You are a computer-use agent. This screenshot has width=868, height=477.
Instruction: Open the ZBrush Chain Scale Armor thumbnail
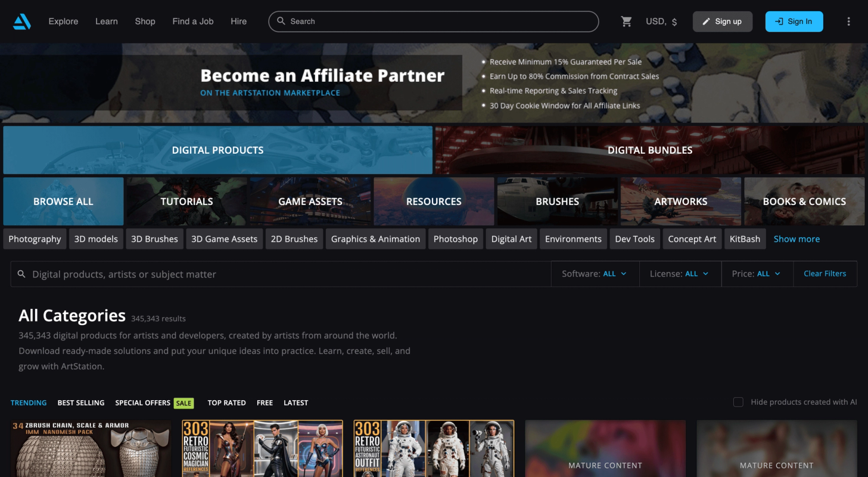pyautogui.click(x=91, y=448)
